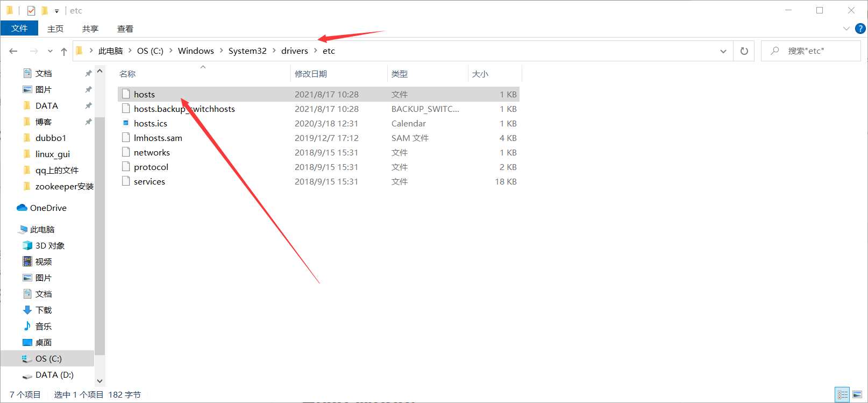The image size is (868, 403).
Task: Select the hosts.ics calendar file icon
Action: point(126,123)
